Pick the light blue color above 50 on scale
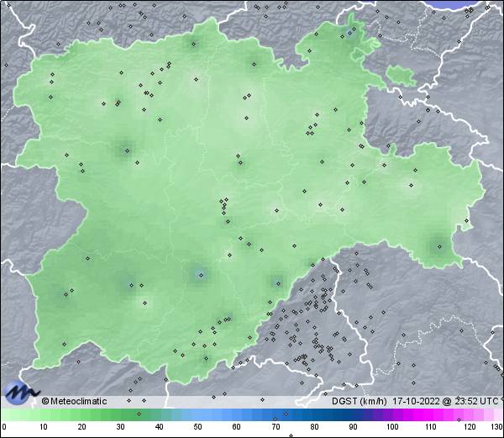The height and width of the screenshot is (438, 504). click(x=197, y=414)
